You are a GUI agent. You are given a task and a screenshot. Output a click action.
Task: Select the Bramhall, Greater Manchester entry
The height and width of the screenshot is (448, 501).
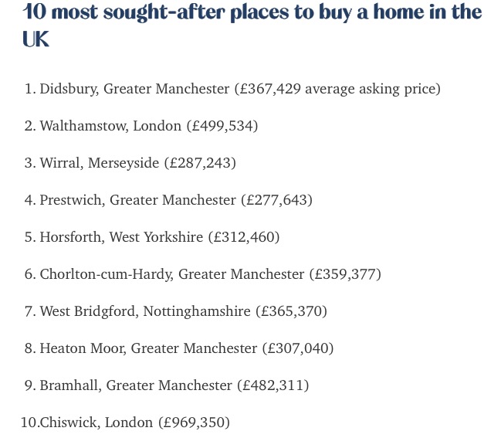click(x=167, y=385)
